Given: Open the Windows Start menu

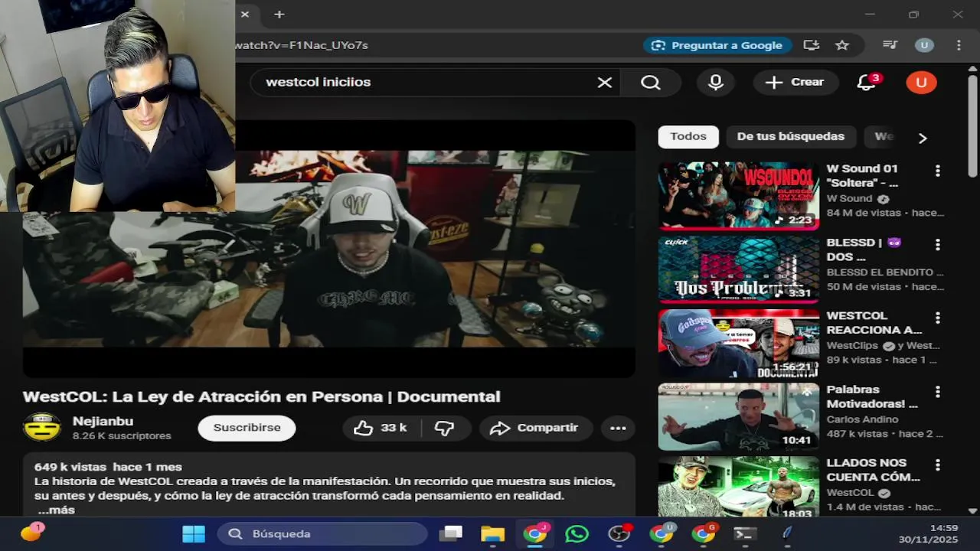Looking at the screenshot, I should (x=193, y=533).
